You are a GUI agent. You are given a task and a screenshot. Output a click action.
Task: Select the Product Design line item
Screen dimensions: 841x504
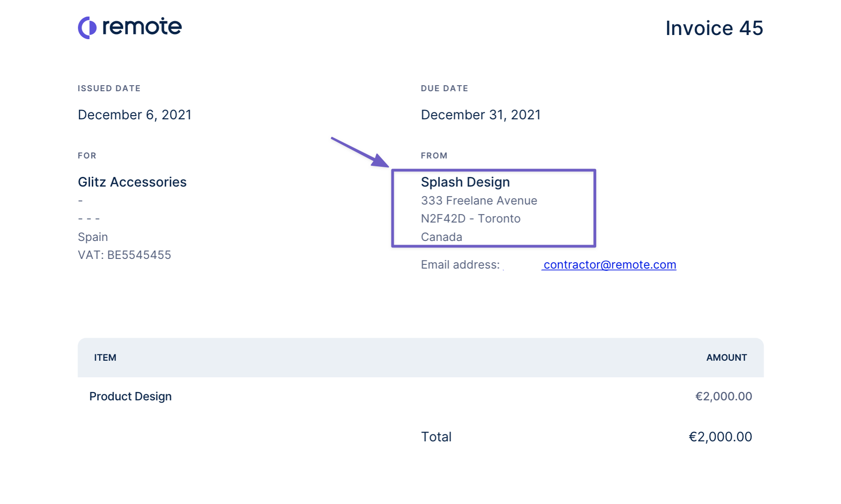[130, 396]
